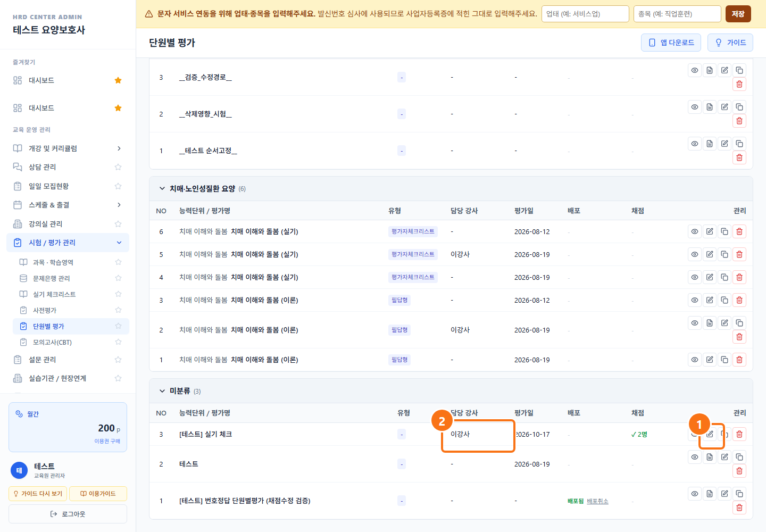Toggle favorite star for 강의실 관리

[x=118, y=224]
